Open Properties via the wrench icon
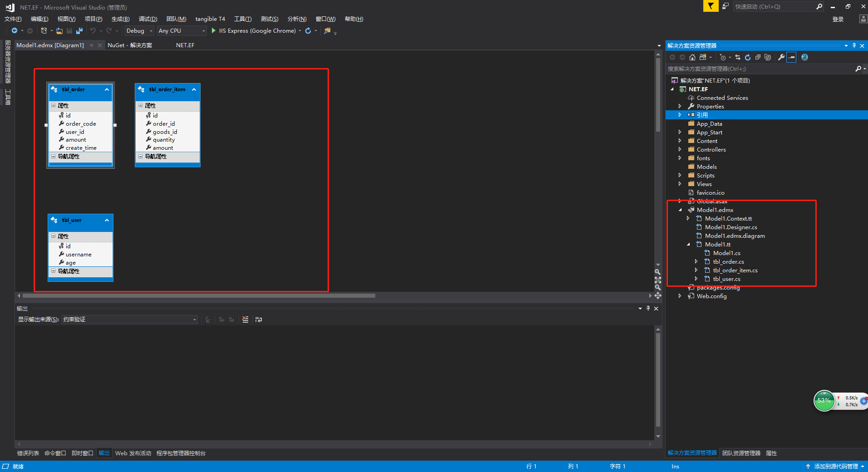 point(781,57)
